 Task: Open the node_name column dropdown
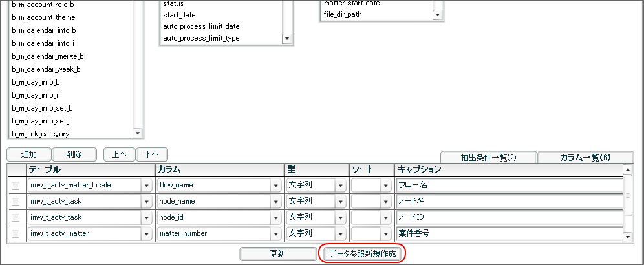[x=276, y=202]
